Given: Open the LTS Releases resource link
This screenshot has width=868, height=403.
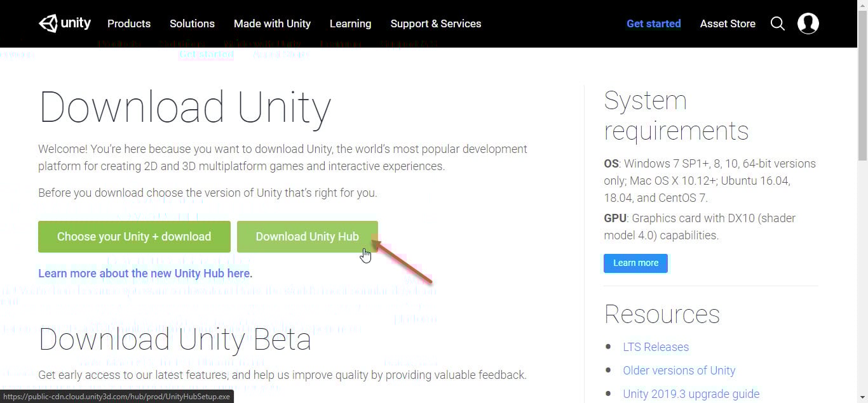Looking at the screenshot, I should point(656,347).
